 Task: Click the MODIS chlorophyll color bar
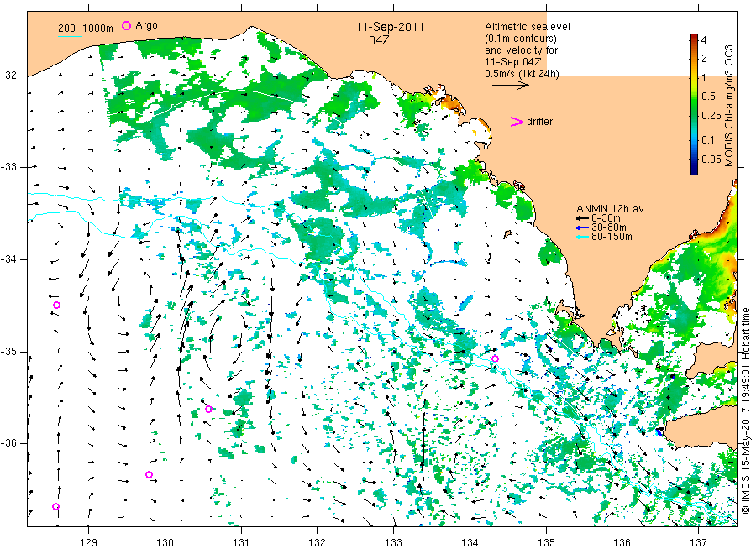pos(694,104)
